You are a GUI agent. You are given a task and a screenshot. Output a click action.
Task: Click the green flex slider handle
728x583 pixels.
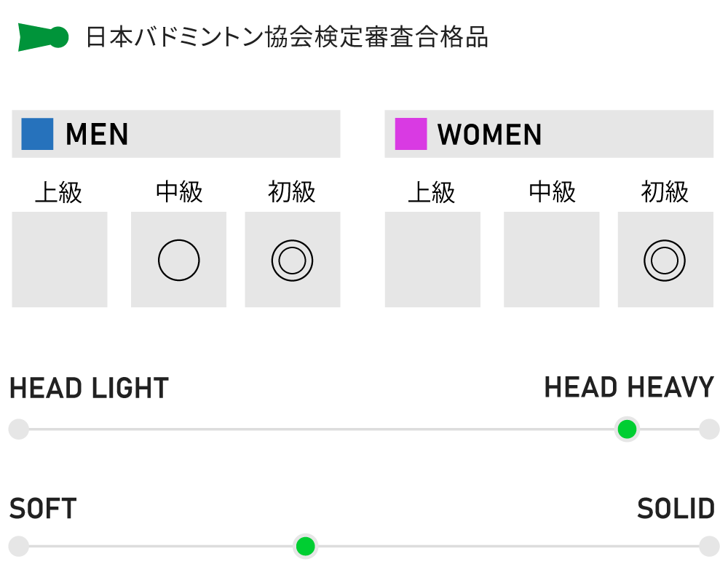pos(306,547)
